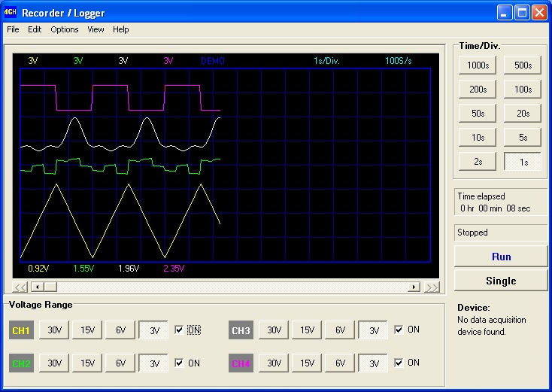
Task: Set CH4 voltage range to 15V
Action: (x=307, y=363)
